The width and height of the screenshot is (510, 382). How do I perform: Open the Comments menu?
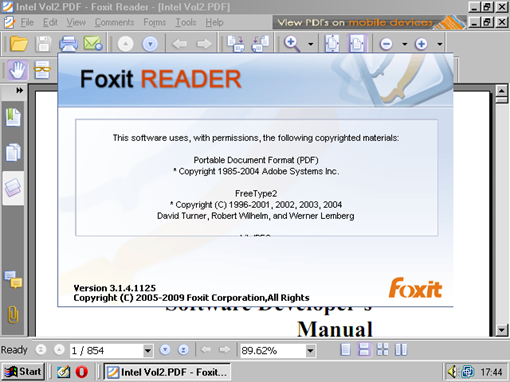(114, 22)
